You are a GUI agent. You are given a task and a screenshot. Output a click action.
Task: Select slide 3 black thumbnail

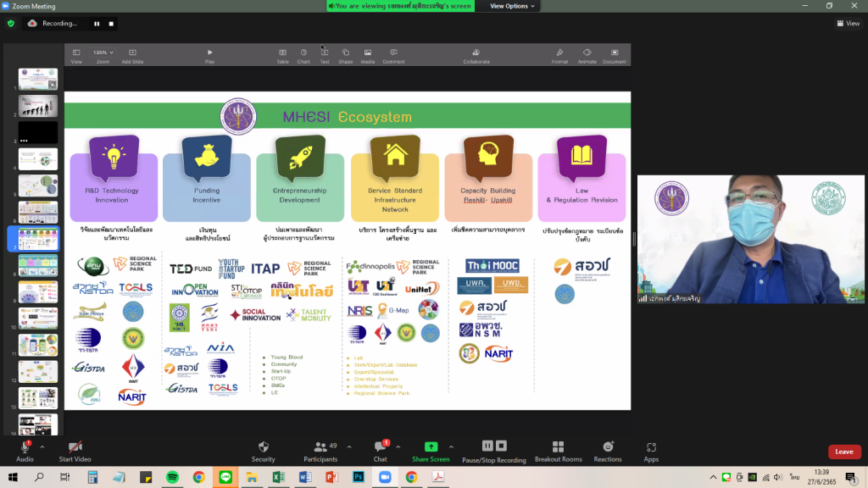37,132
